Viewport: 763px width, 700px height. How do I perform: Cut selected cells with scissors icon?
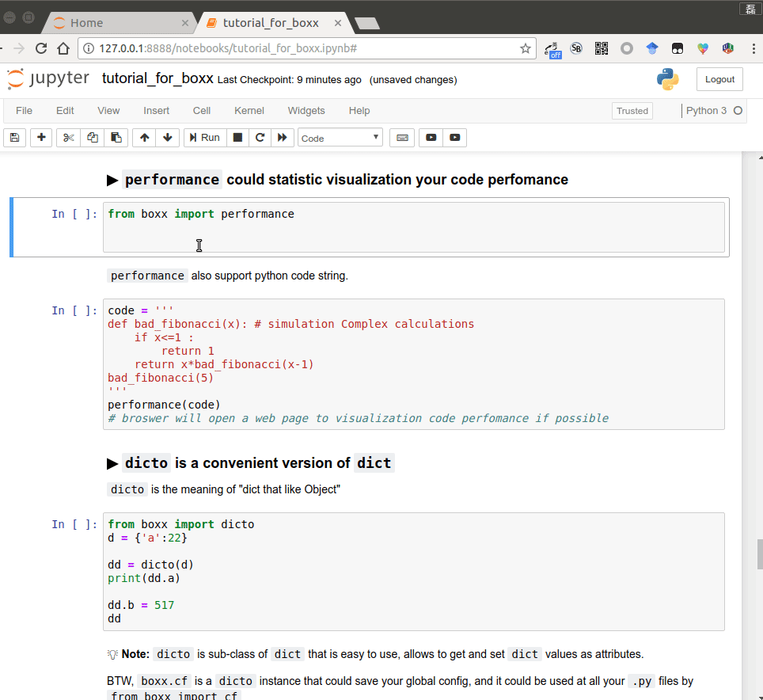pos(69,138)
